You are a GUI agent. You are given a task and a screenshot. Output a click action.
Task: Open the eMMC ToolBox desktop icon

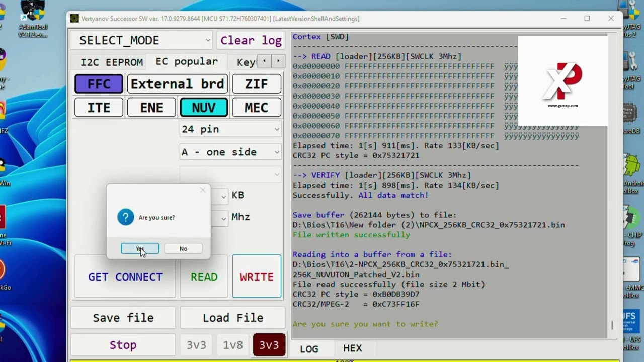pos(633,278)
